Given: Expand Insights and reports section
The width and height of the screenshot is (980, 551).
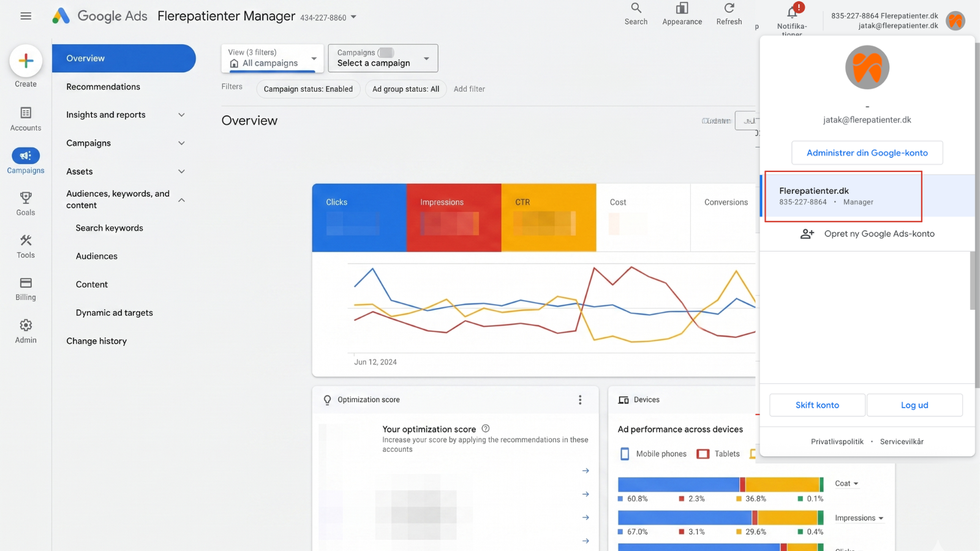Looking at the screenshot, I should coord(181,115).
